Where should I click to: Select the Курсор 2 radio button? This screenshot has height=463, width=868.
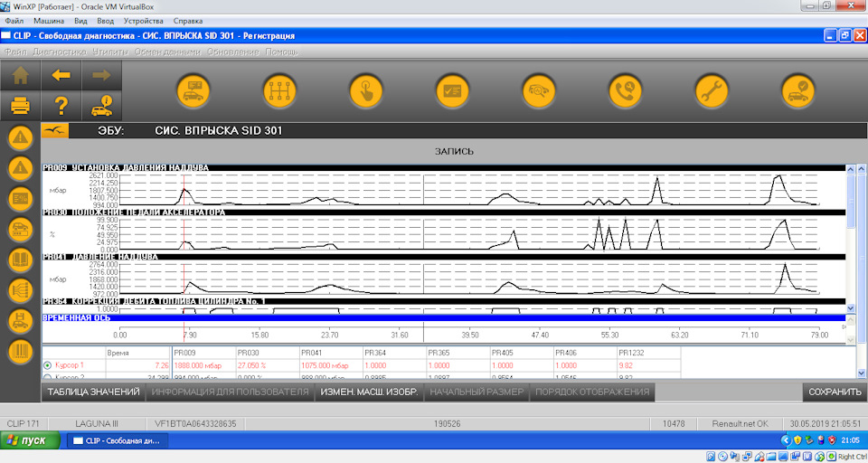pos(47,376)
